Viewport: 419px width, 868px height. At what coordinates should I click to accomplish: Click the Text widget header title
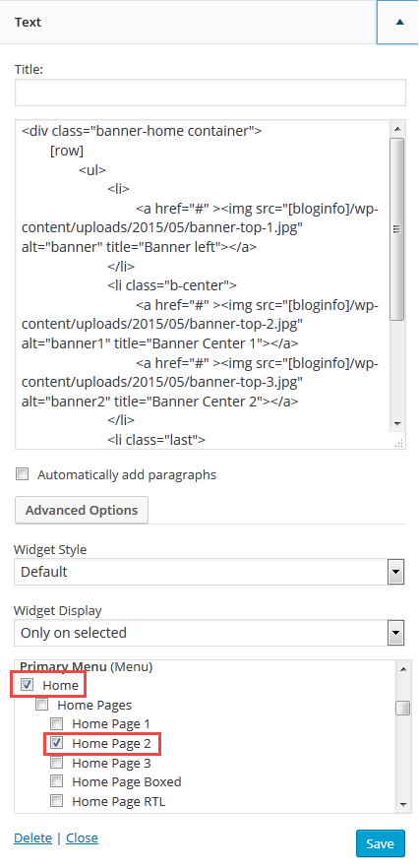click(29, 22)
